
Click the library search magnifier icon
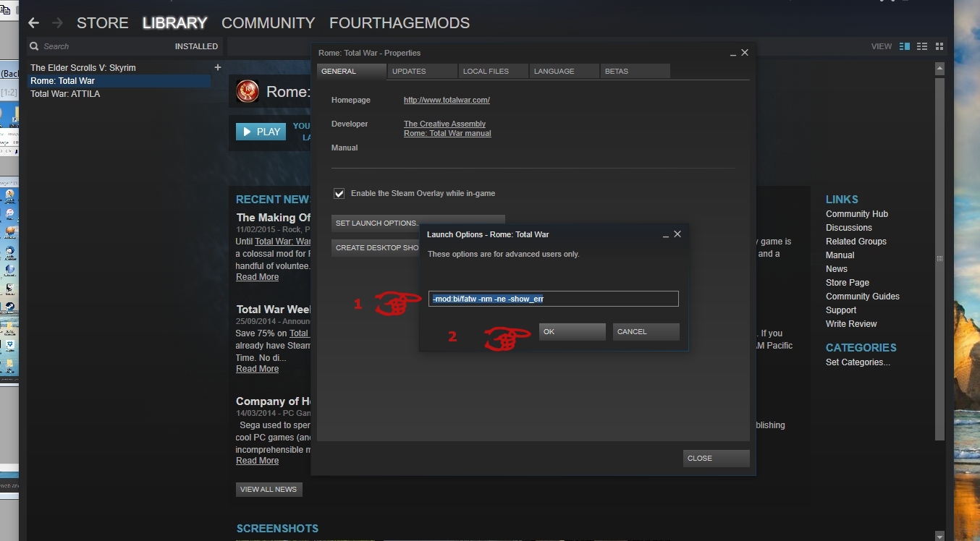click(34, 46)
